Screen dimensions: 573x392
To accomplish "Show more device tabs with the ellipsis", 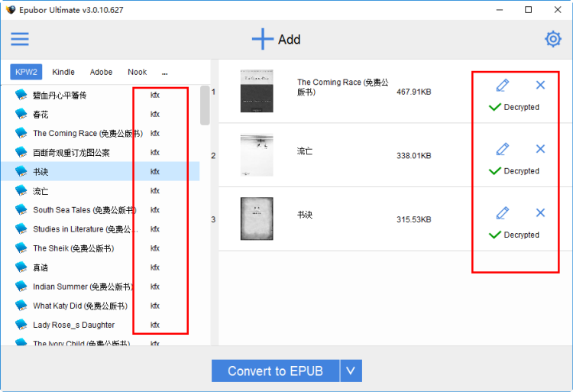I will pos(165,73).
